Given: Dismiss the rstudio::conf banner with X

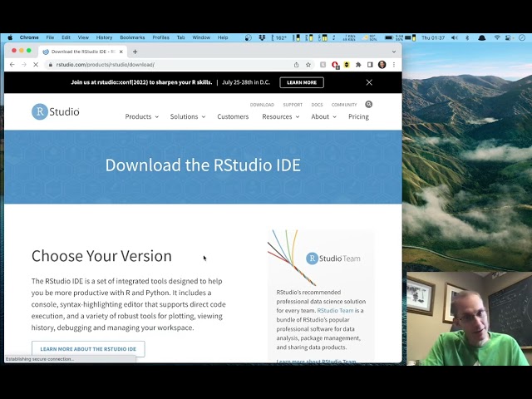Looking at the screenshot, I should click(369, 82).
